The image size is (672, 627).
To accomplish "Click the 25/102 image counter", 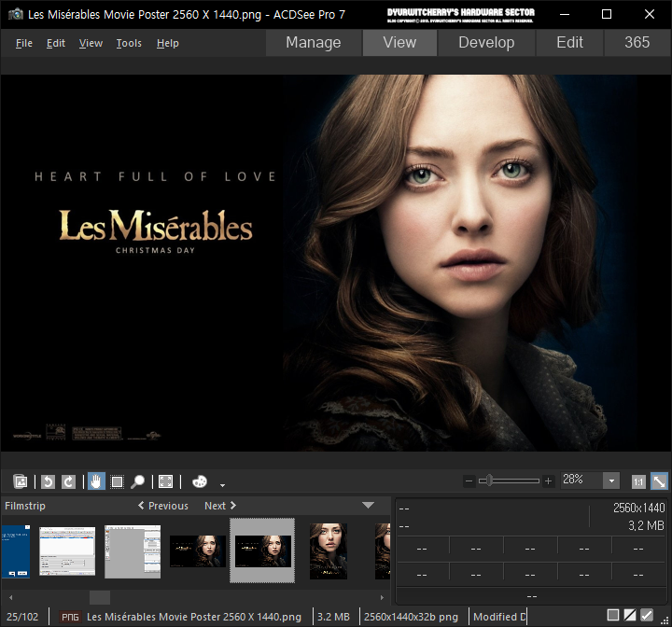I will coord(22,617).
